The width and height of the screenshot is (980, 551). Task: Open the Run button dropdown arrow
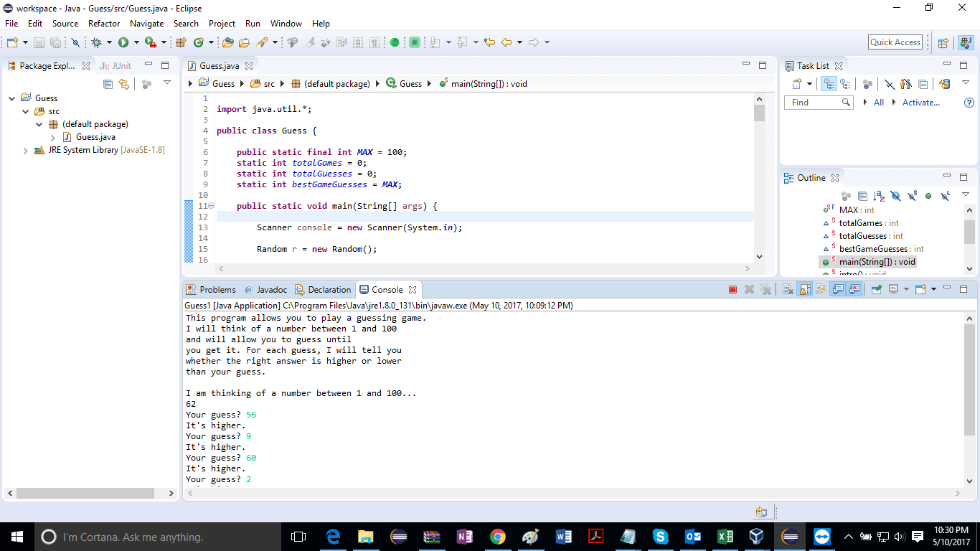click(x=135, y=42)
